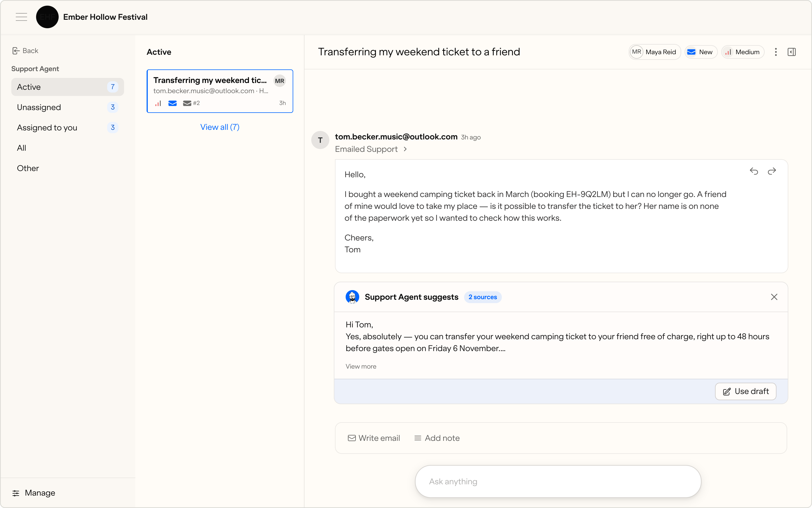Click the blue envelope icon on conversation card

173,103
